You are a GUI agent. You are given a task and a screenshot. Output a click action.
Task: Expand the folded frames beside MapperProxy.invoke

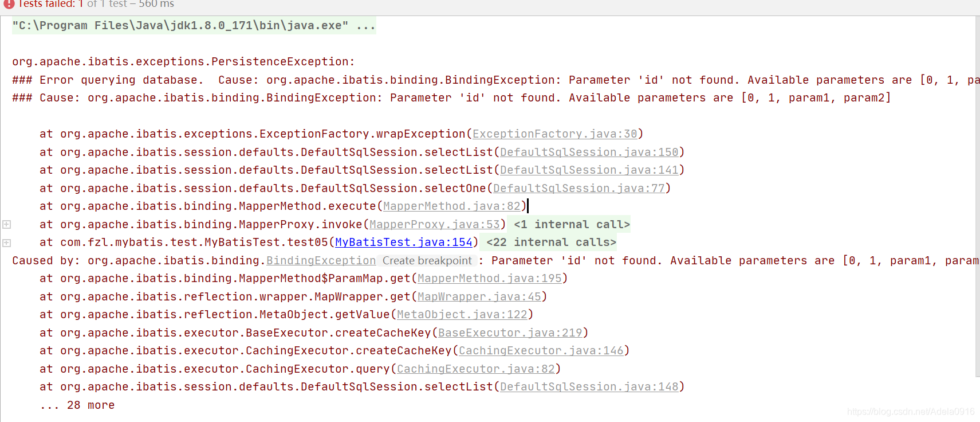pos(6,224)
